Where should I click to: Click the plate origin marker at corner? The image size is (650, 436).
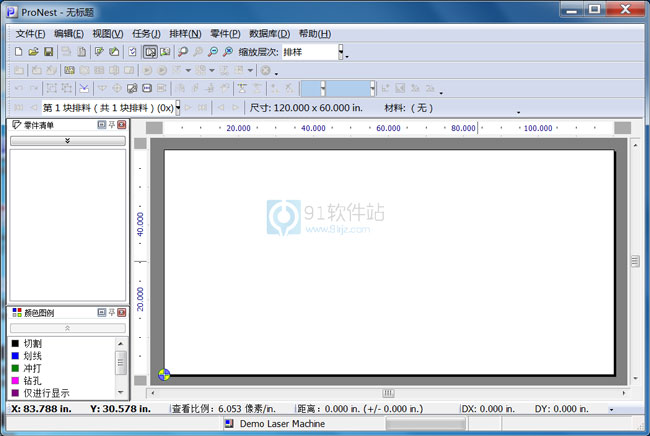click(164, 375)
